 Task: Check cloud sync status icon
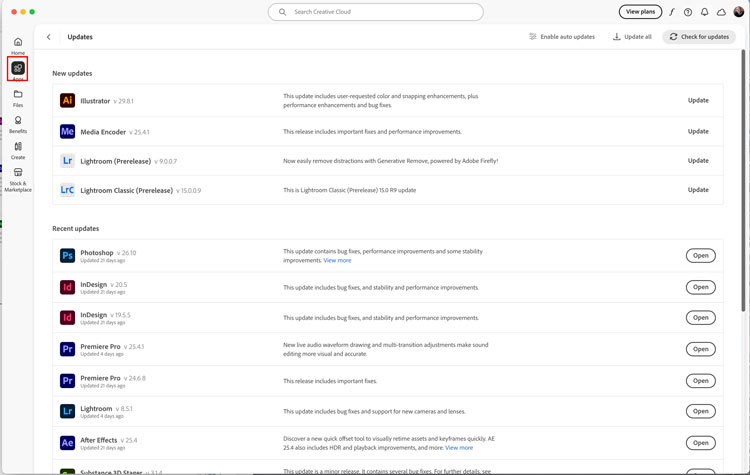721,12
